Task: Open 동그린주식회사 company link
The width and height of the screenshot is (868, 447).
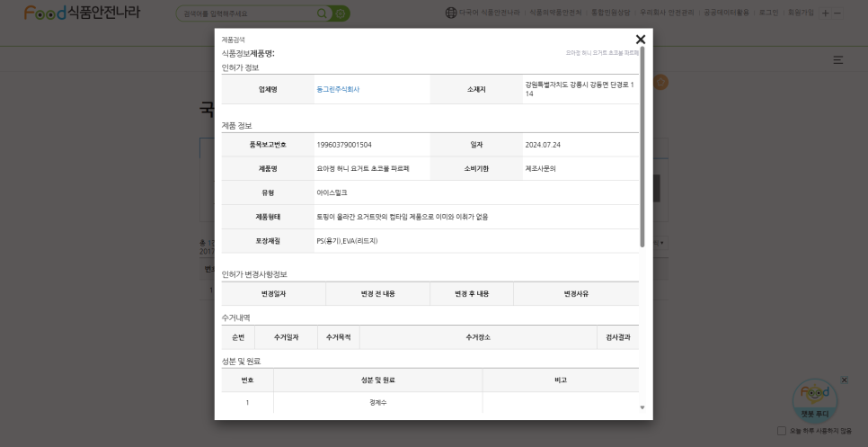Action: tap(338, 89)
